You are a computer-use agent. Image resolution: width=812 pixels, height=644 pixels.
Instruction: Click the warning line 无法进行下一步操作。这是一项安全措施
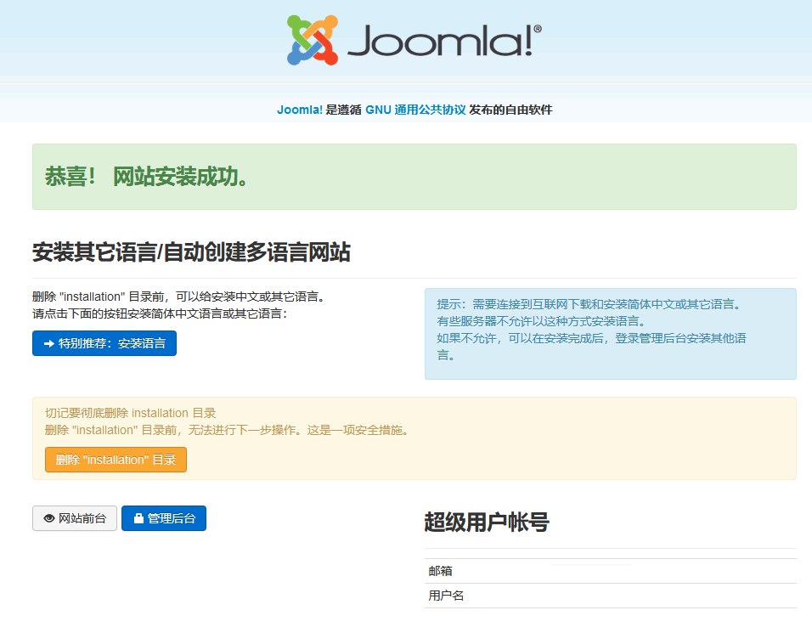pos(299,430)
